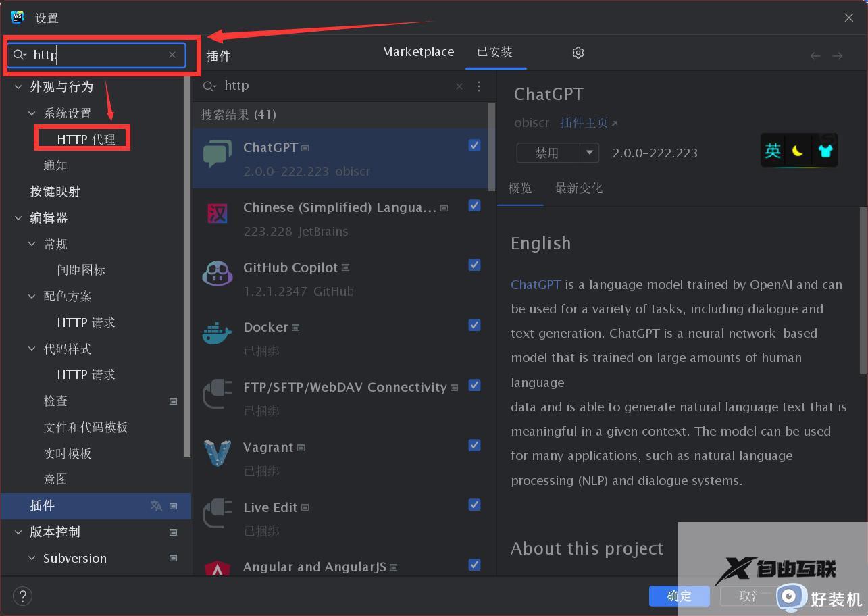Uncheck the Docker plugin checkbox

(474, 324)
